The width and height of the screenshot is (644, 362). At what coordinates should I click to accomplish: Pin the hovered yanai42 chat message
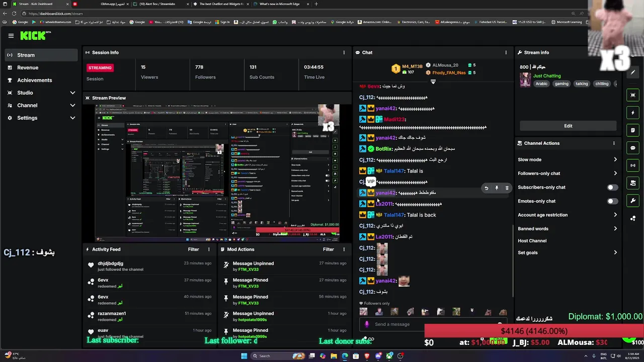coord(497,188)
